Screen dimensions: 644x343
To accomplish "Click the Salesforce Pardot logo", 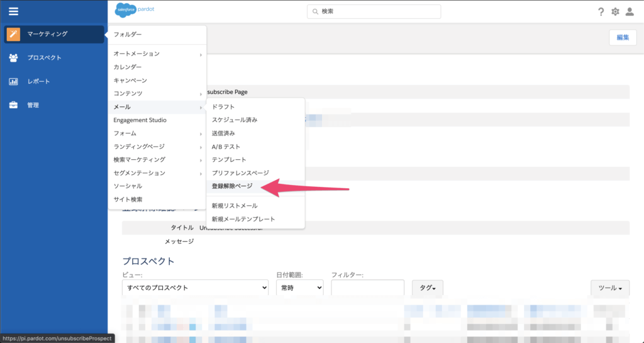I will (135, 11).
